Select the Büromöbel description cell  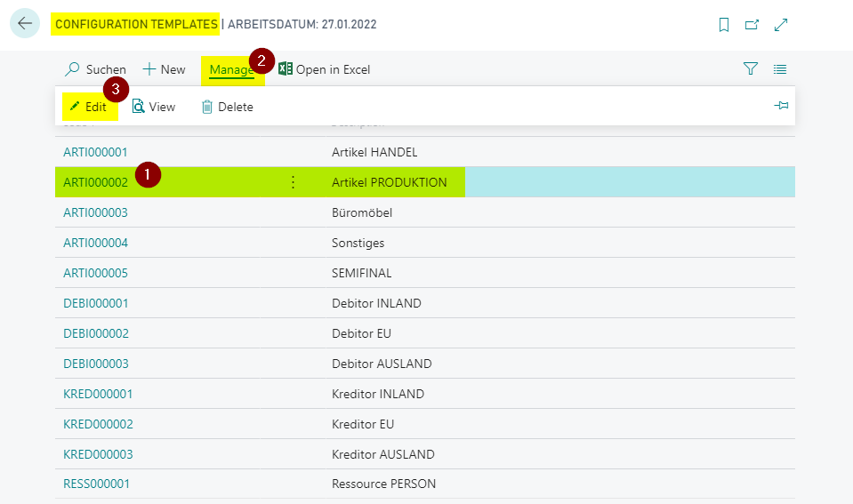[362, 212]
